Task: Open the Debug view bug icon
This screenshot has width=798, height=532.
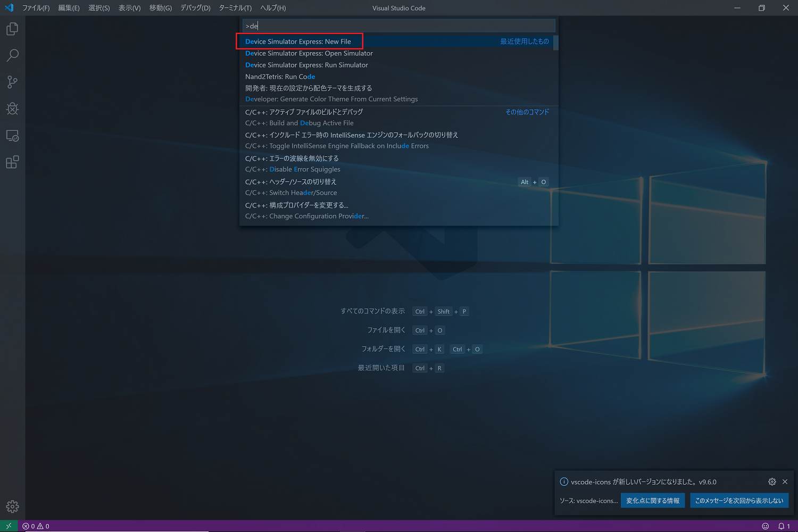Action: pyautogui.click(x=12, y=109)
